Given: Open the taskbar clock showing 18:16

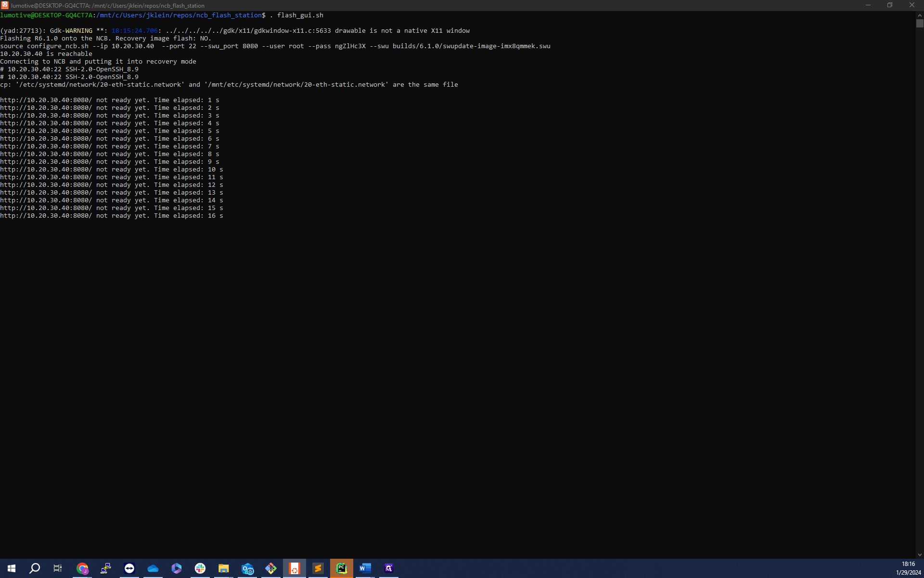Looking at the screenshot, I should (908, 568).
